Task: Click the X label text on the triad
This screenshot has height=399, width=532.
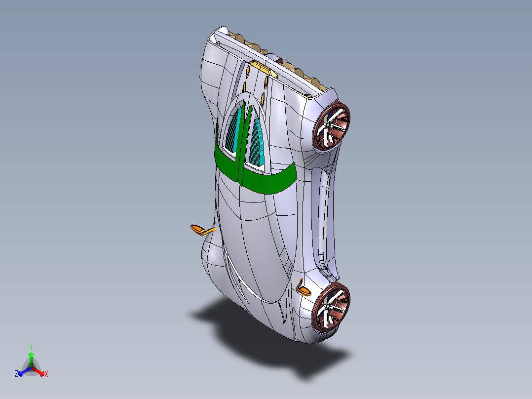Action: [x=46, y=373]
